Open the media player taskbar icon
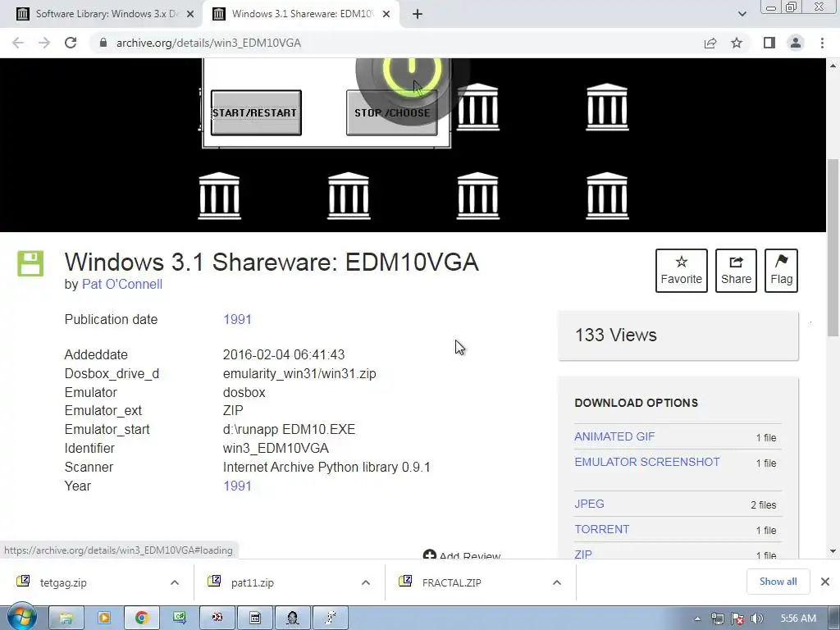840x630 pixels. pyautogui.click(x=103, y=619)
